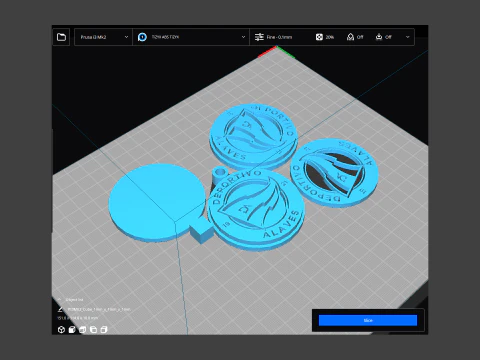Click the build plate adhesion Off icon
Viewport: 480px width, 360px height.
(x=379, y=37)
